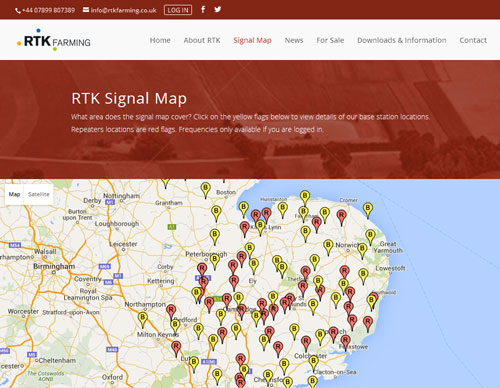500x388 pixels.
Task: Click the info@rtkfarming.co.uk email link
Action: pos(123,10)
